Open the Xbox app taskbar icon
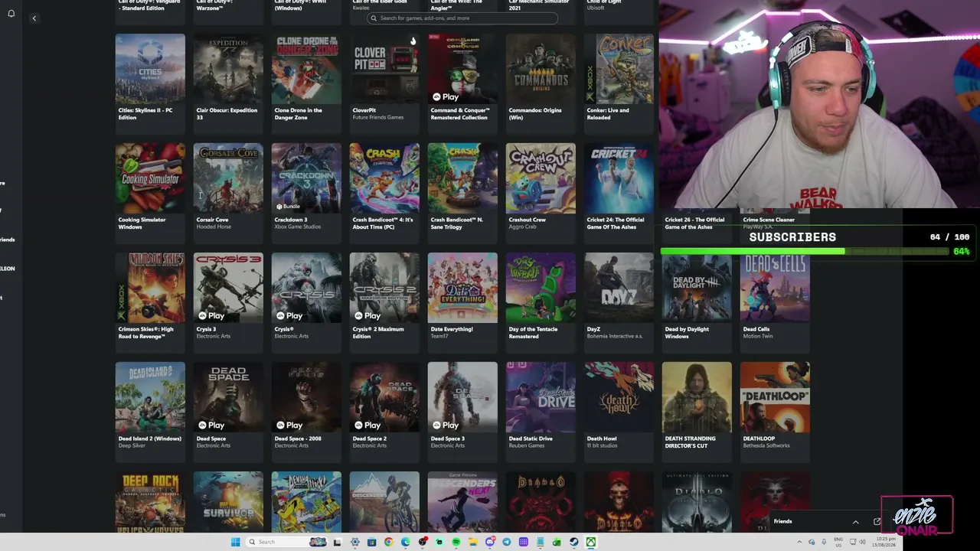This screenshot has height=551, width=980. (x=591, y=542)
